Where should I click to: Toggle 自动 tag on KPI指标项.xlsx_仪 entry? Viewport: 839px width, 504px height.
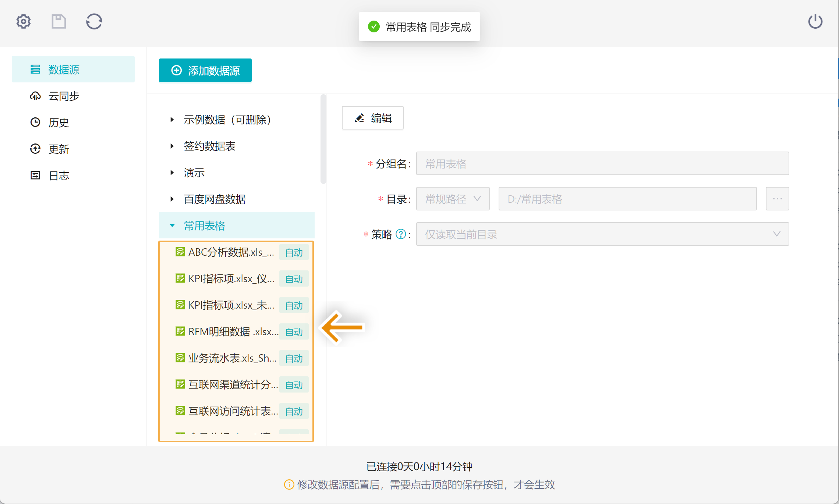(x=294, y=279)
